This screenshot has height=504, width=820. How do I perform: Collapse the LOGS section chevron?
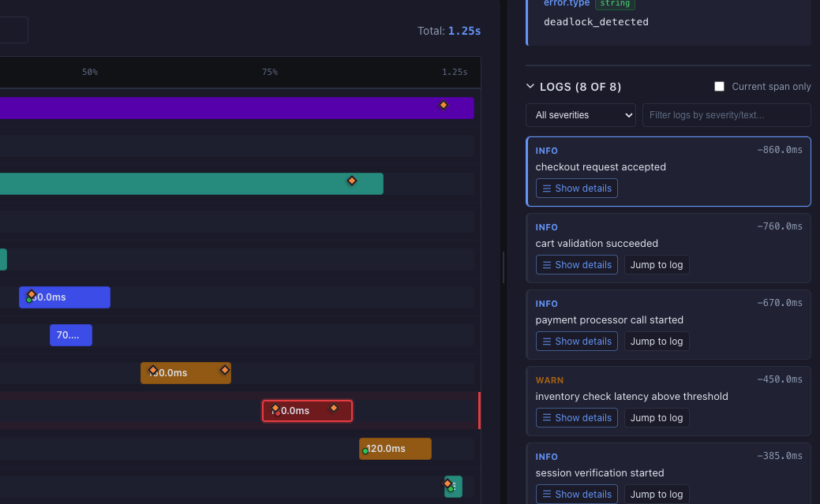point(530,86)
